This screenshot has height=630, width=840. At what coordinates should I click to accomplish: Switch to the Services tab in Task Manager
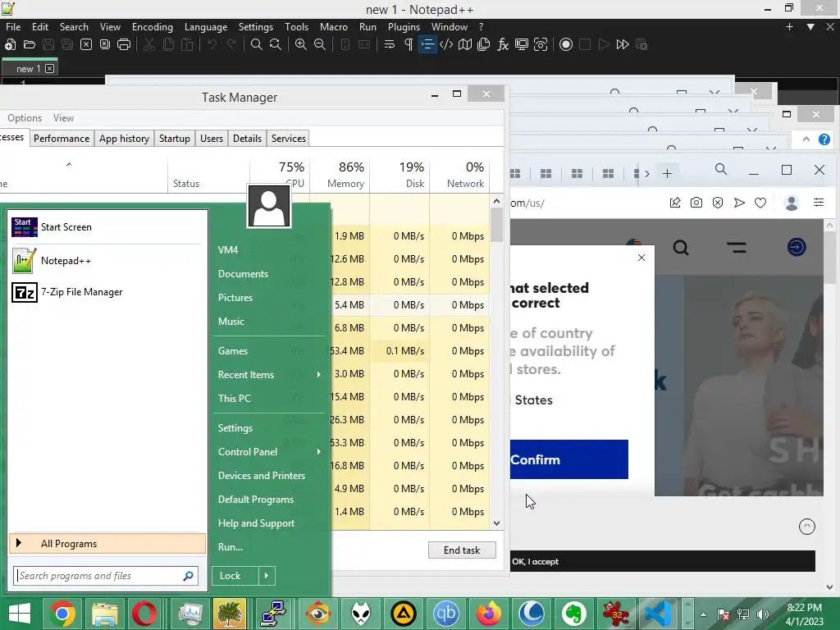288,138
